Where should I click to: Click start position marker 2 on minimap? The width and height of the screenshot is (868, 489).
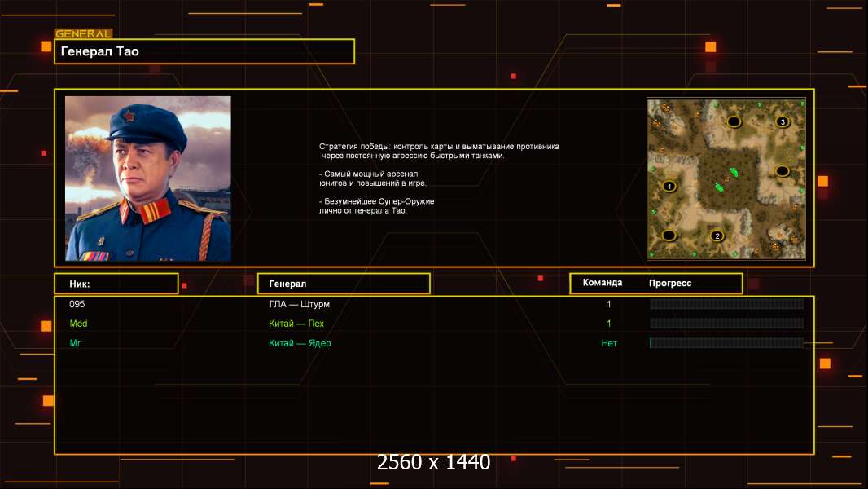coord(717,236)
